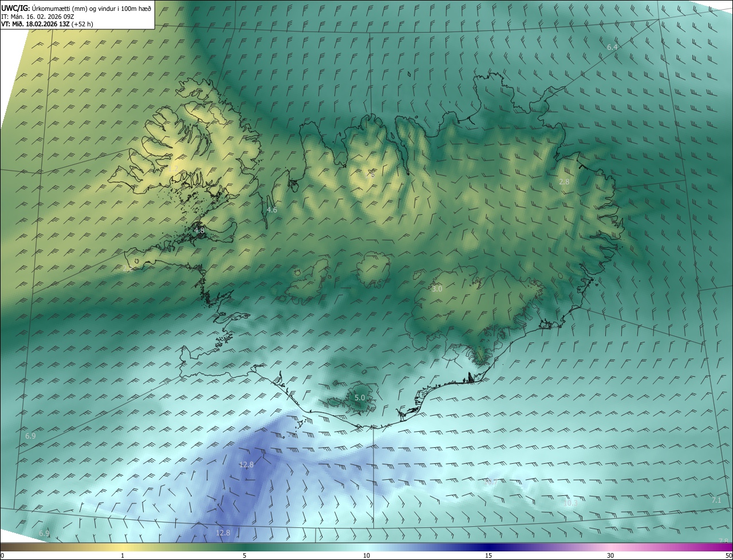Click the 10 tick on the color scale
The image size is (733, 560).
[366, 555]
